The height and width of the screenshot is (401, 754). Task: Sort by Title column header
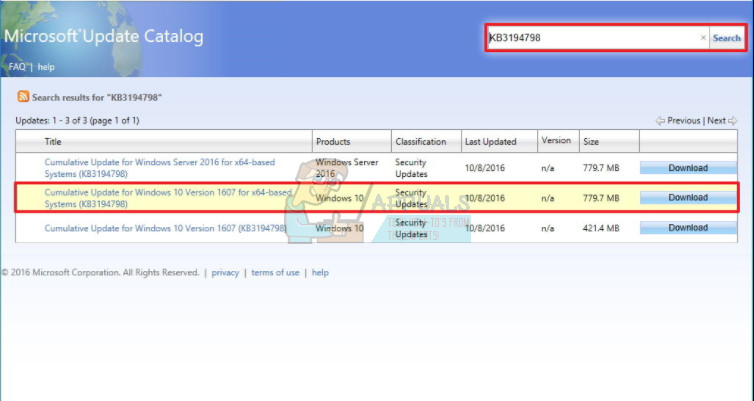click(53, 142)
